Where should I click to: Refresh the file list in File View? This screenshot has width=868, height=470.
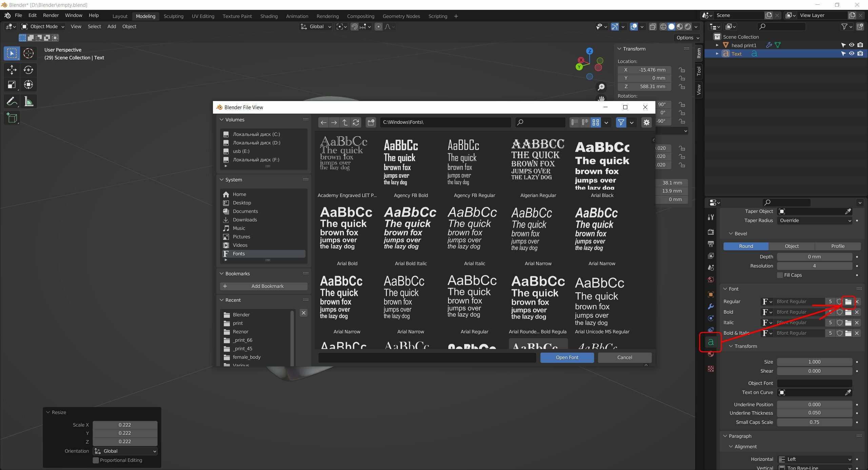[x=356, y=122]
